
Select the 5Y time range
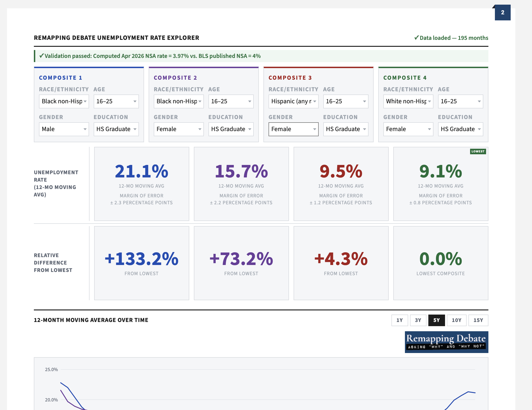[436, 320]
